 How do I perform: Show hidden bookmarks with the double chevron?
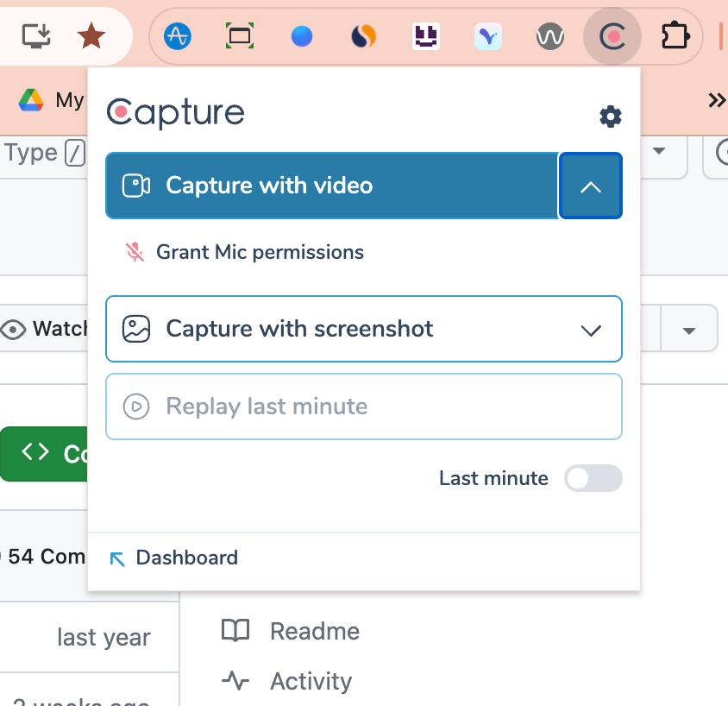pos(716,100)
